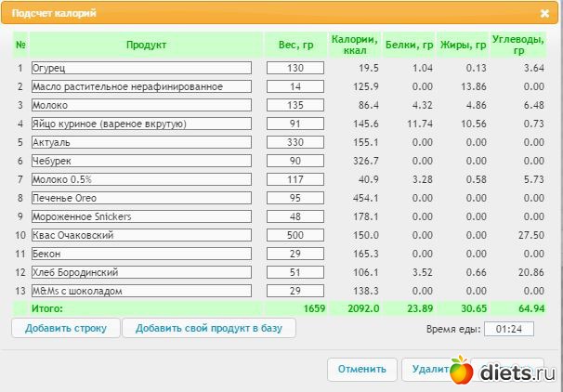
Task: Click the Чебурек product name field
Action: (x=141, y=161)
